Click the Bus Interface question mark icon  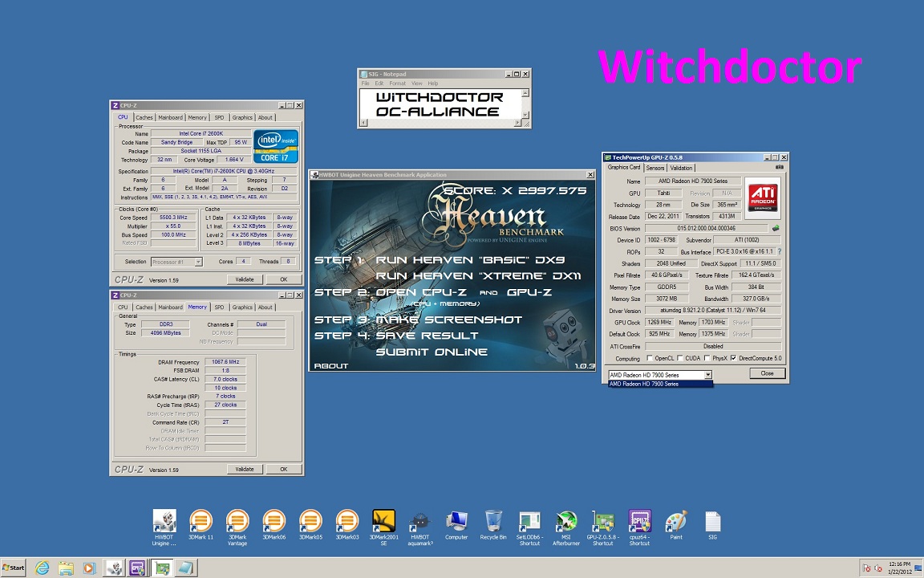[779, 251]
